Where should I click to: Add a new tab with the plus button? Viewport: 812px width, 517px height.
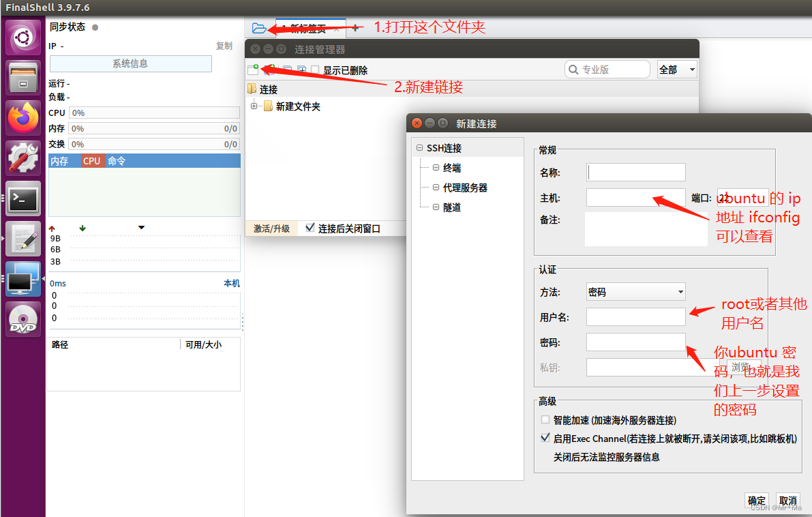click(x=355, y=28)
